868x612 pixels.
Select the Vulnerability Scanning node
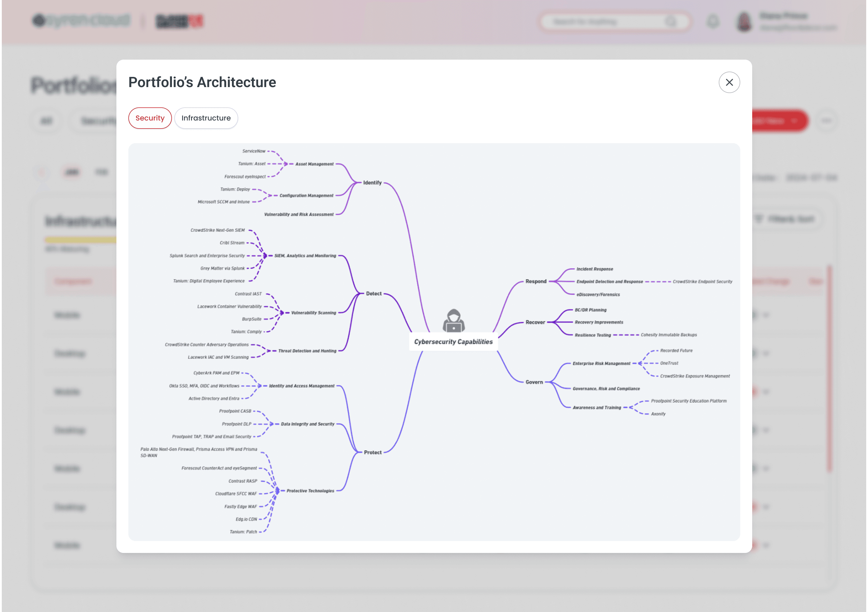tap(313, 313)
